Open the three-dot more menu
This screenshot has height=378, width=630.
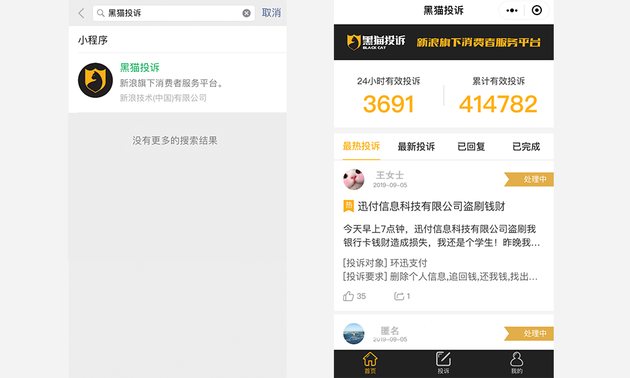pyautogui.click(x=512, y=10)
